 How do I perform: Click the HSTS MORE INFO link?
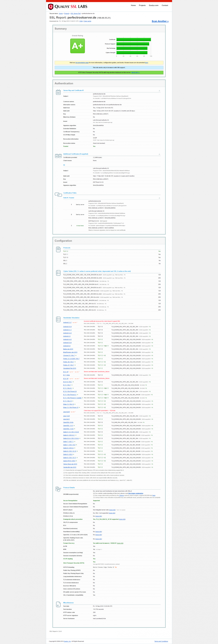click(x=135, y=72)
